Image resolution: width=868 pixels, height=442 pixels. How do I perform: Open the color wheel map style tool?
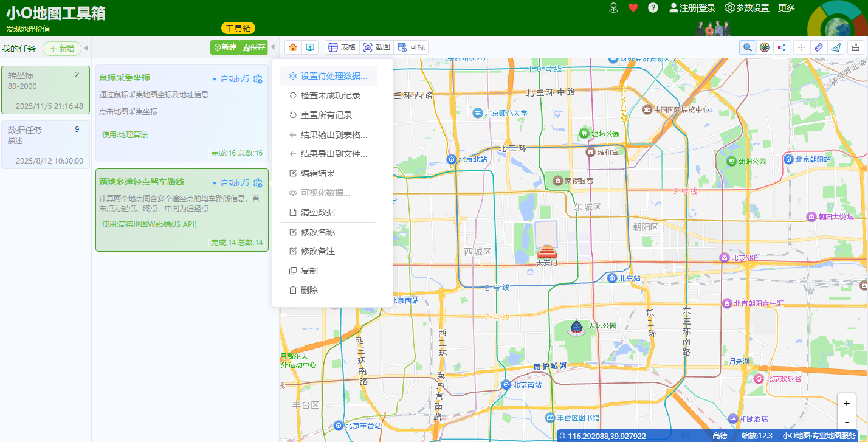(x=765, y=47)
